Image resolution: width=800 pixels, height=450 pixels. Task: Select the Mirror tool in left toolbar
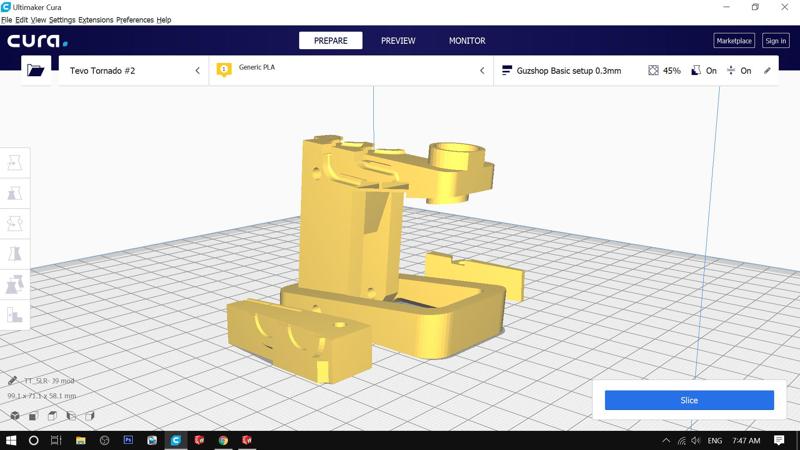(15, 254)
